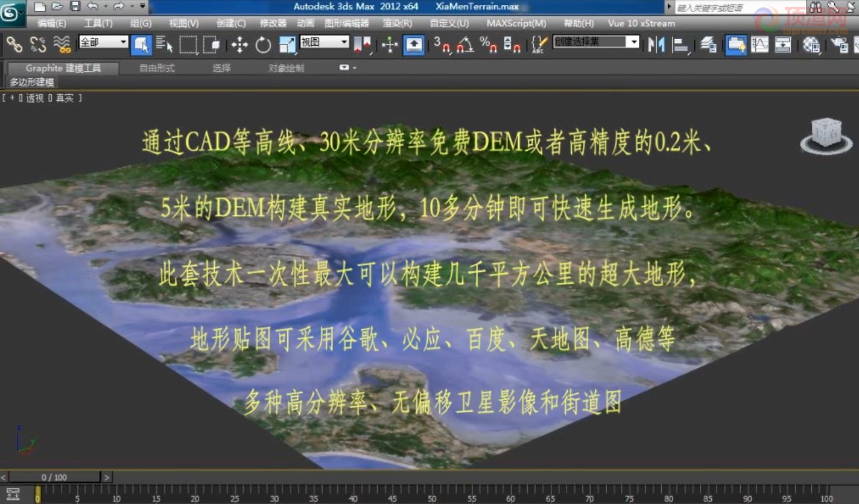The image size is (859, 504).
Task: Open the Select by Name dialog
Action: click(x=164, y=45)
